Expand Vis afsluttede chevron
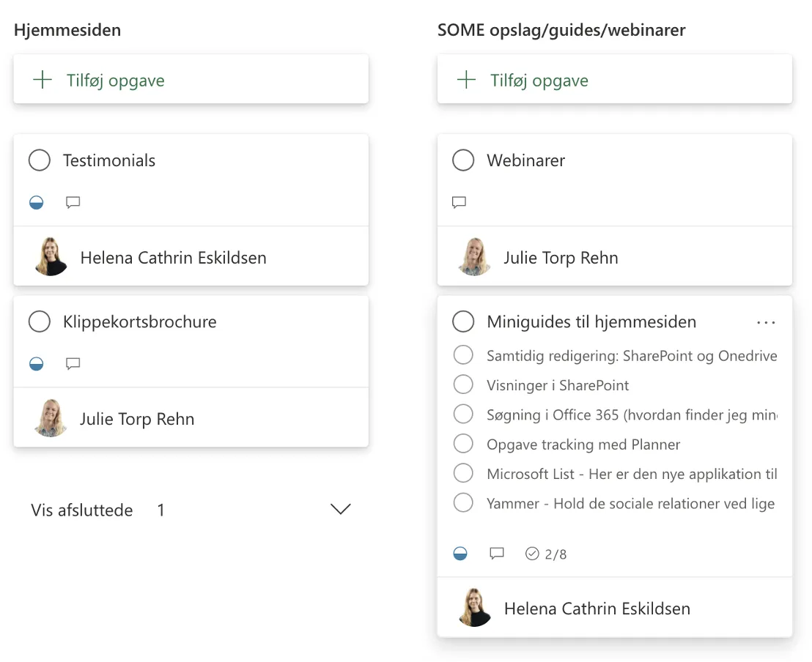Image resolution: width=812 pixels, height=662 pixels. (x=340, y=509)
